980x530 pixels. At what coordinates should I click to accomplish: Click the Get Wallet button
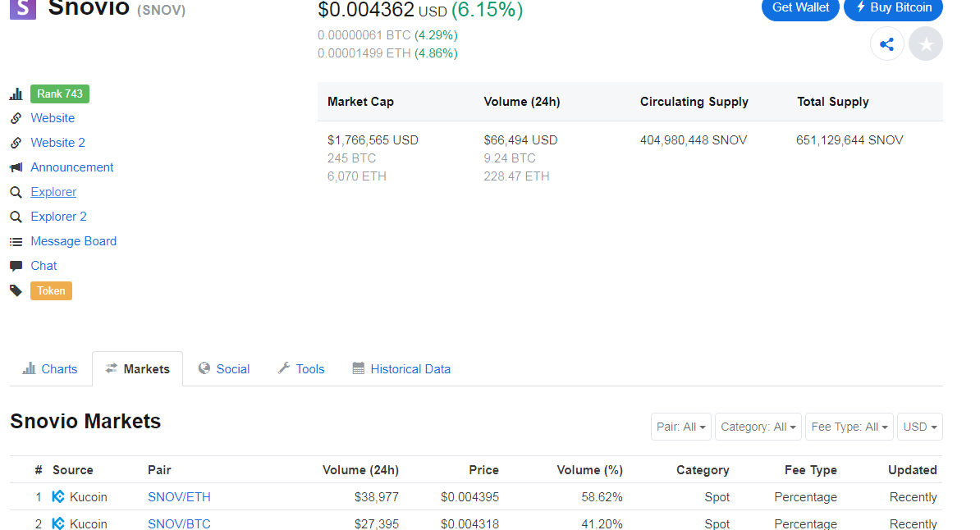[x=800, y=8]
